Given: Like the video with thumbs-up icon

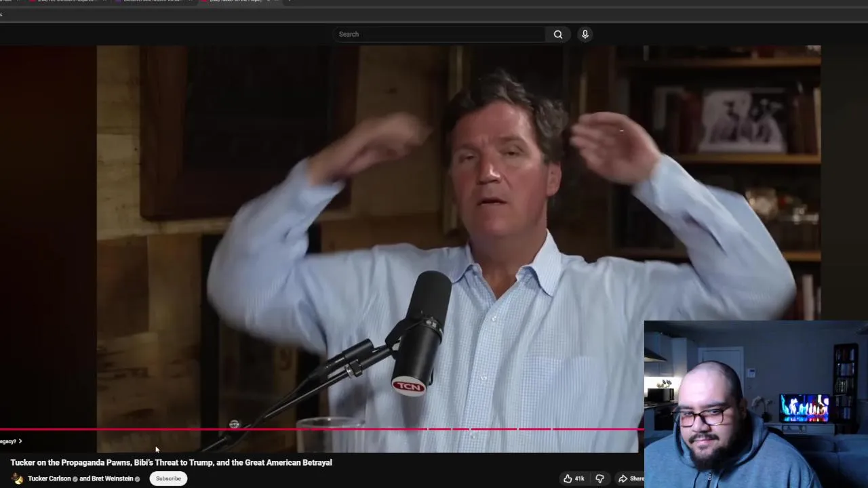Looking at the screenshot, I should 574,479.
